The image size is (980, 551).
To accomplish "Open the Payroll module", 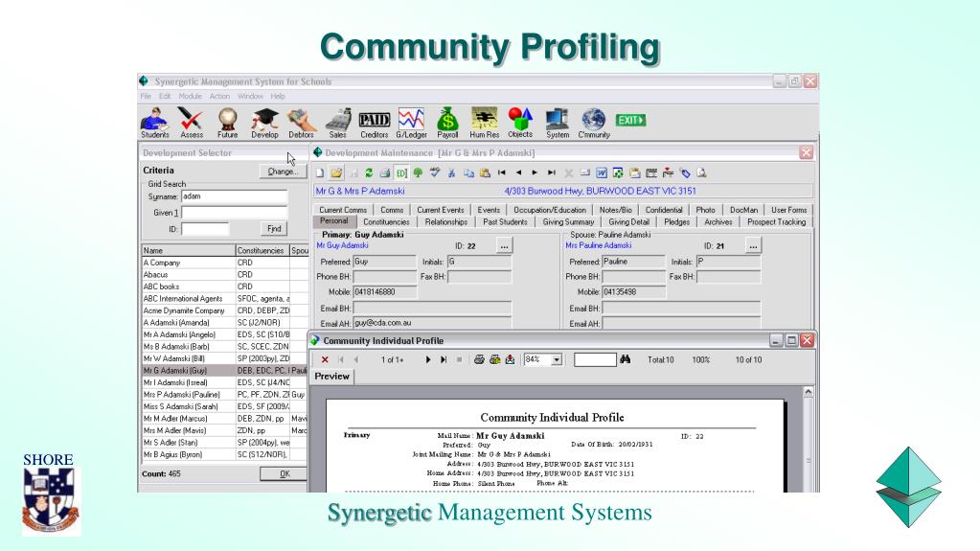I will pos(447,123).
